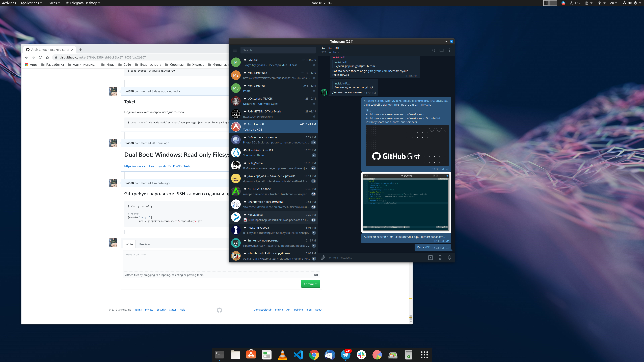Image resolution: width=644 pixels, height=362 pixels.
Task: Open the ANTICHAT Channel
Action: click(x=274, y=191)
